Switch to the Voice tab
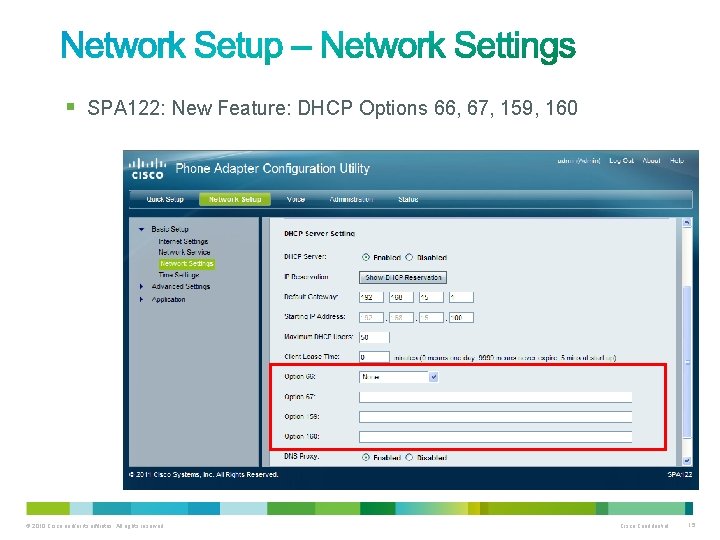The width and height of the screenshot is (720, 540). 296,199
